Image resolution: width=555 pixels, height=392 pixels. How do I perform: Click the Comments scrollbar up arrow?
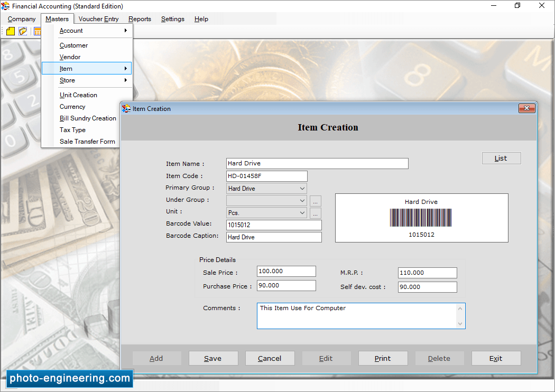(460, 309)
